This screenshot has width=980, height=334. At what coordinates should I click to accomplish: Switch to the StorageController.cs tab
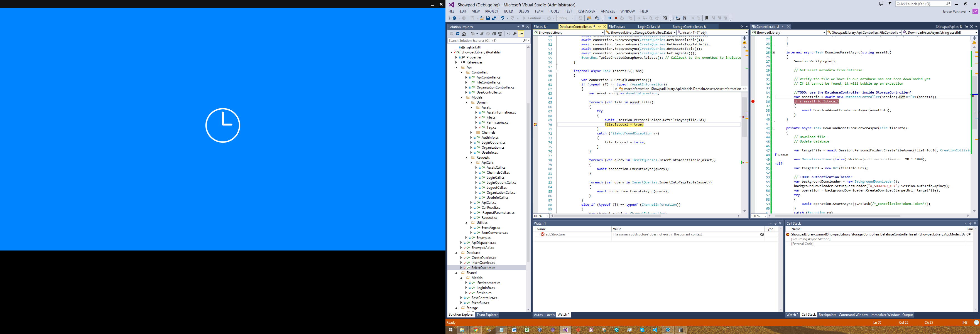(687, 27)
